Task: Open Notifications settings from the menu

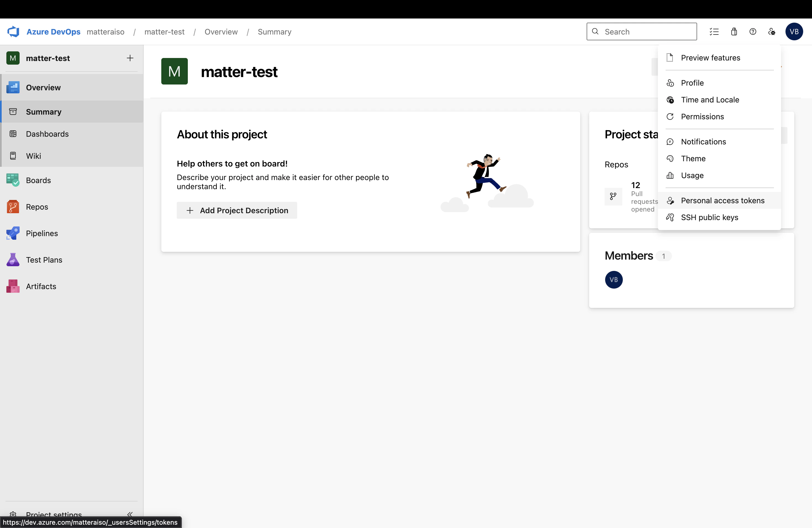Action: tap(703, 142)
